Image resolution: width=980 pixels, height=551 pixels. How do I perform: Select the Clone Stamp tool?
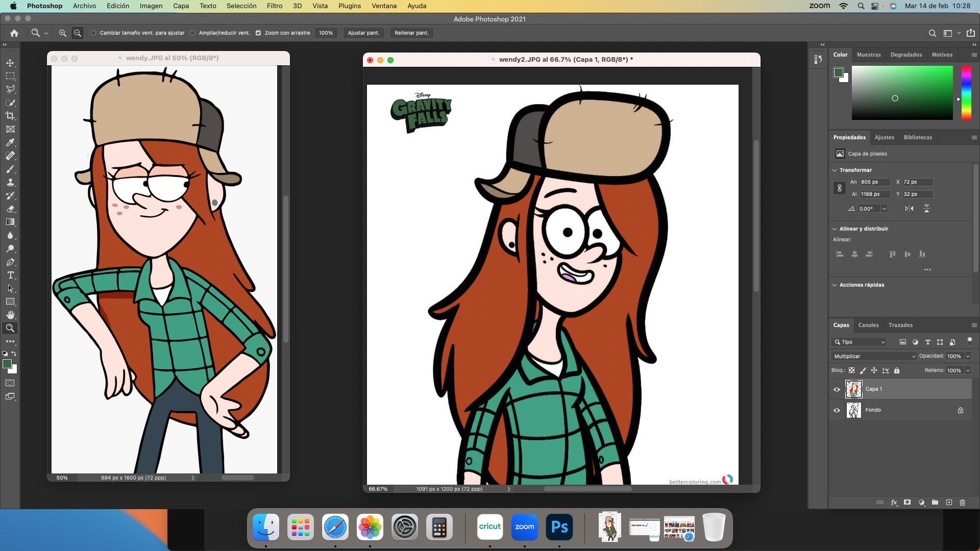[x=10, y=182]
